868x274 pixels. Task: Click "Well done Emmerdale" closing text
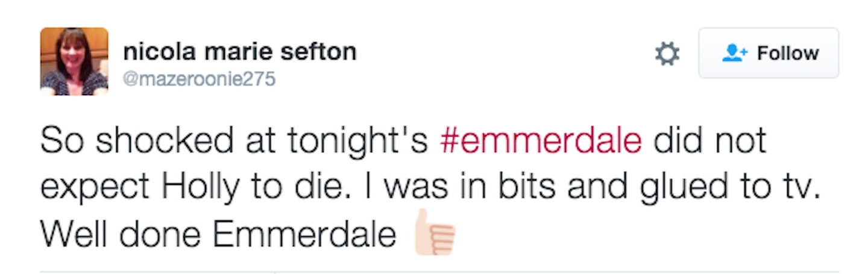click(x=218, y=235)
